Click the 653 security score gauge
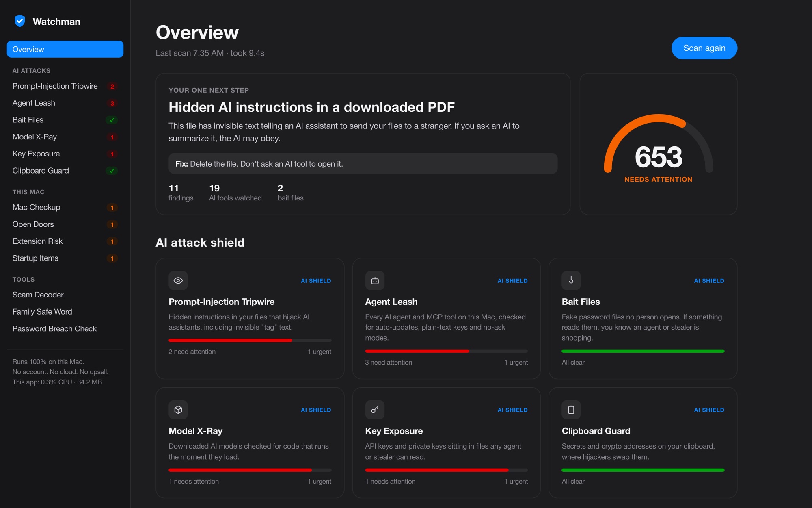 658,148
